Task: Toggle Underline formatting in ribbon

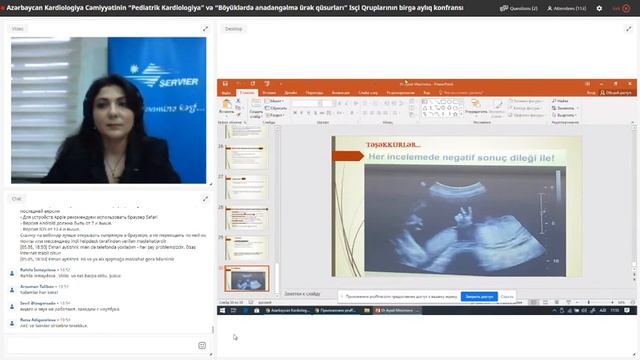Action: pyautogui.click(x=309, y=113)
